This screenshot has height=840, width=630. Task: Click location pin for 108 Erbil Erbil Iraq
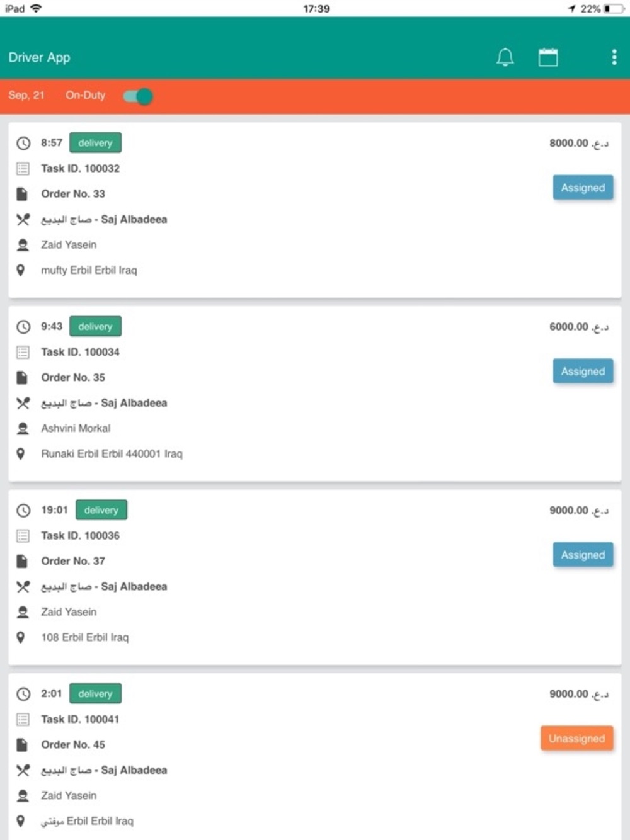(x=21, y=637)
